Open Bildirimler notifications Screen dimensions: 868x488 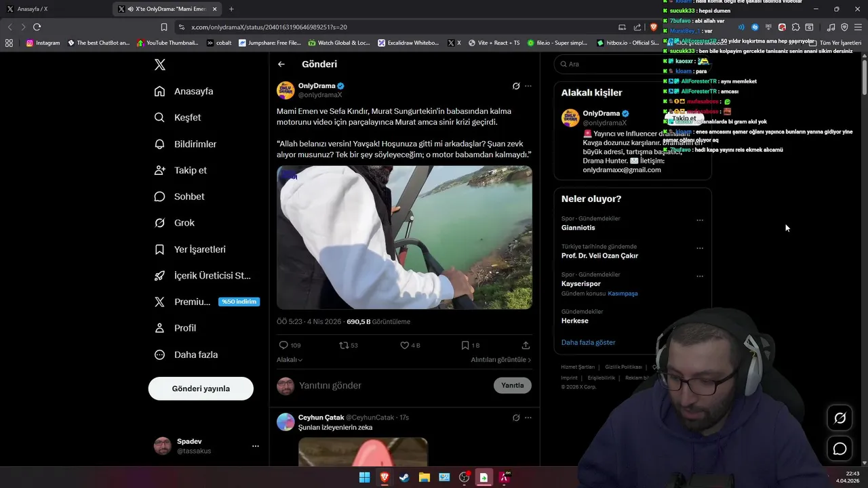185,144
